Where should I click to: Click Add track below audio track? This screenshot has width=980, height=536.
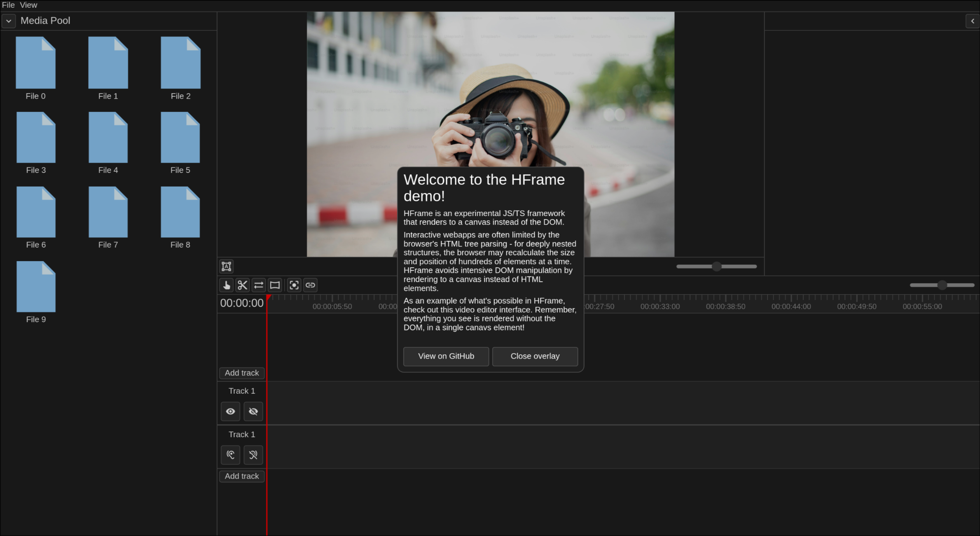[242, 477]
